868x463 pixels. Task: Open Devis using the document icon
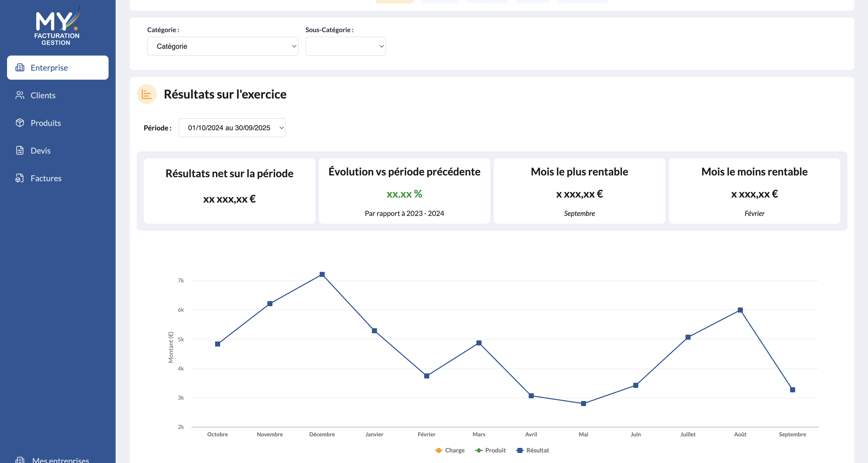click(20, 150)
